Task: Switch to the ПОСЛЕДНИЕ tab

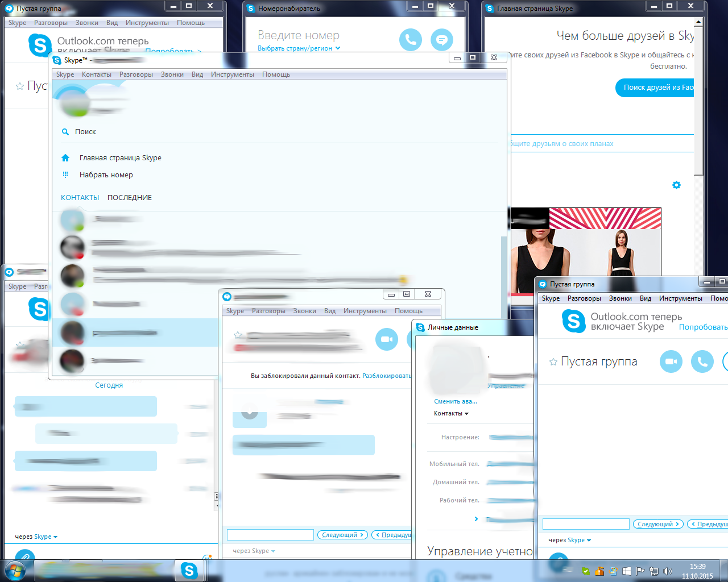Action: click(x=130, y=198)
